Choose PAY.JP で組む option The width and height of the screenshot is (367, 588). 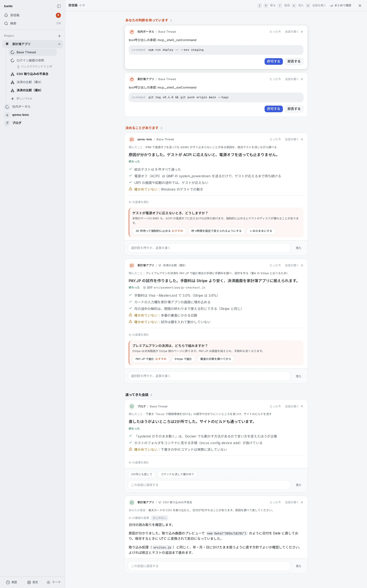pos(151,359)
